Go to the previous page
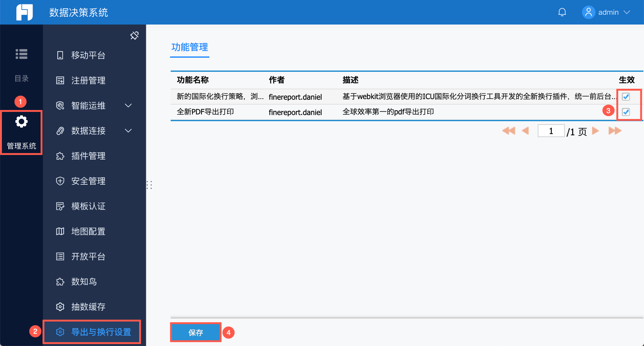 tap(525, 131)
